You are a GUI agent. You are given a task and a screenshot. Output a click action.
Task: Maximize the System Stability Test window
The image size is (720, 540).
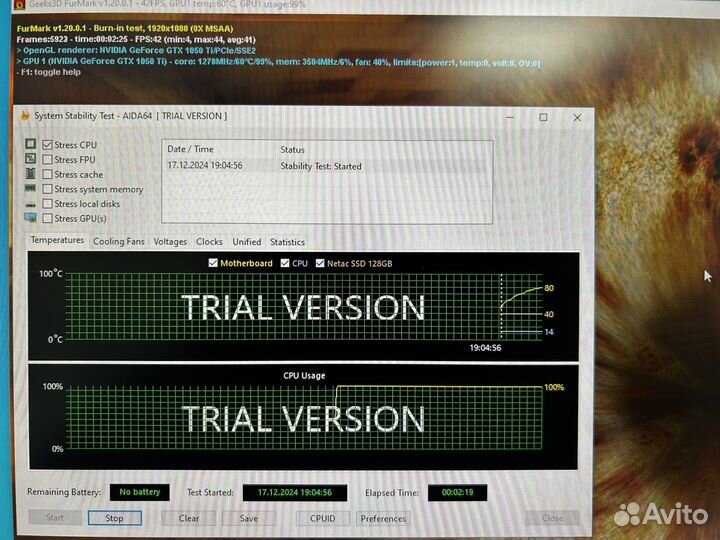pos(543,117)
